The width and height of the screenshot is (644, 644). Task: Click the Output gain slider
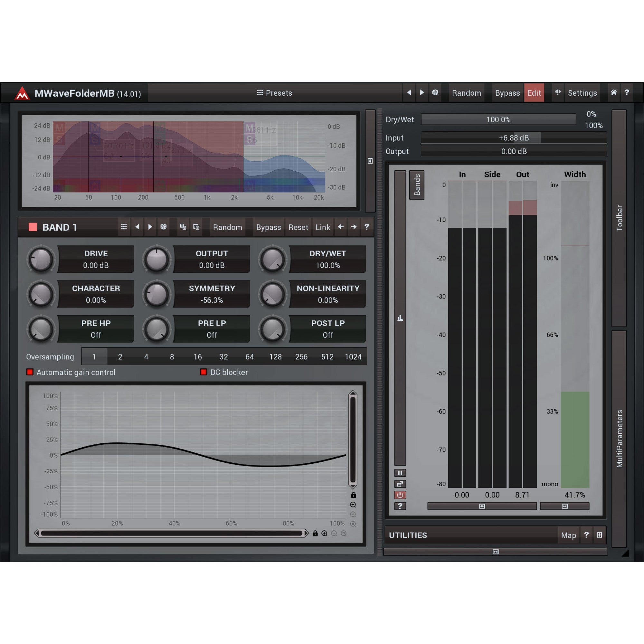point(514,151)
